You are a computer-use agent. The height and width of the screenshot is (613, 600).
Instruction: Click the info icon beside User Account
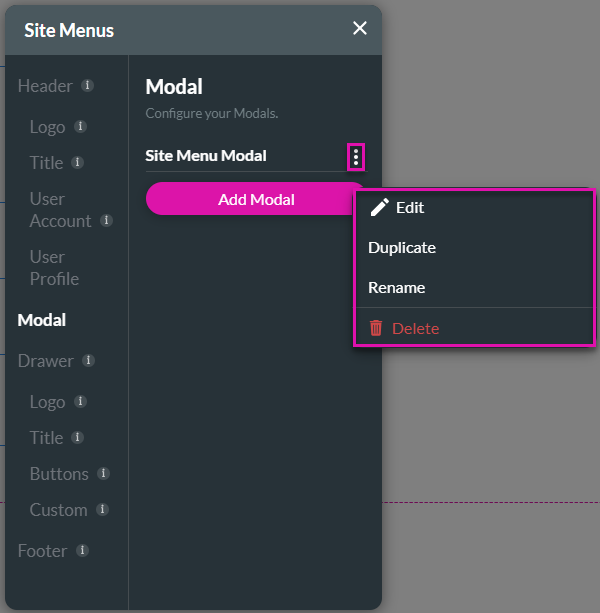(106, 220)
